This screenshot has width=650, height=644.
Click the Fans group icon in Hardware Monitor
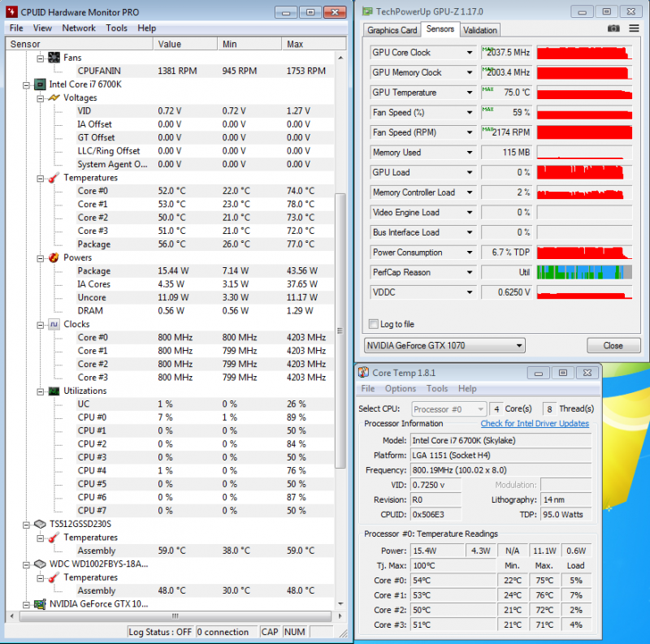click(x=54, y=58)
